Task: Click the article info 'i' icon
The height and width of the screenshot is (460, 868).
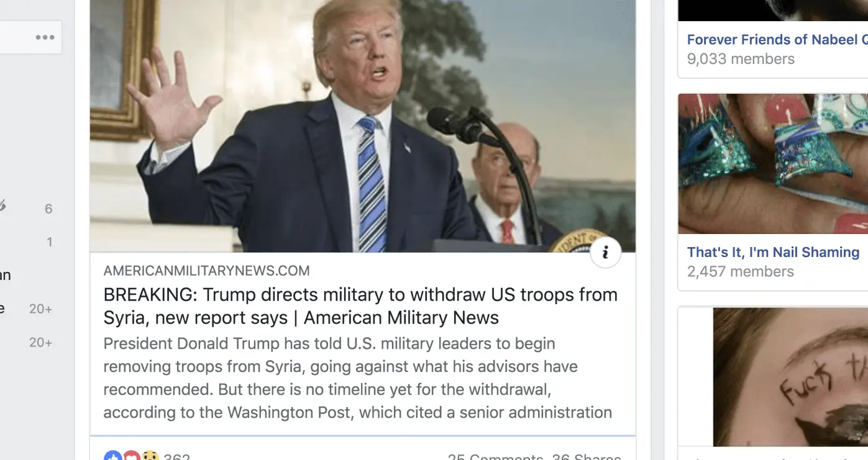Action: 605,253
